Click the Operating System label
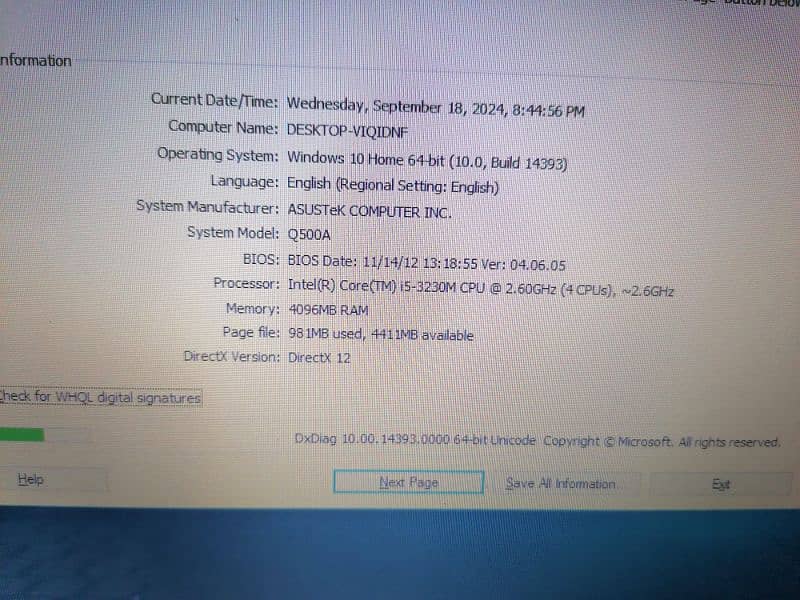Screen dimensions: 800x600 pos(218,154)
